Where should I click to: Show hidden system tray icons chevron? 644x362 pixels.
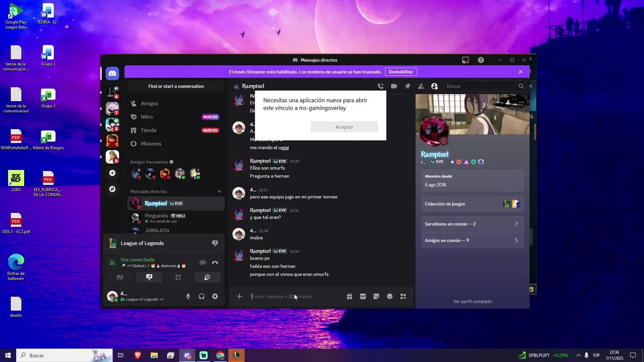[x=578, y=355]
